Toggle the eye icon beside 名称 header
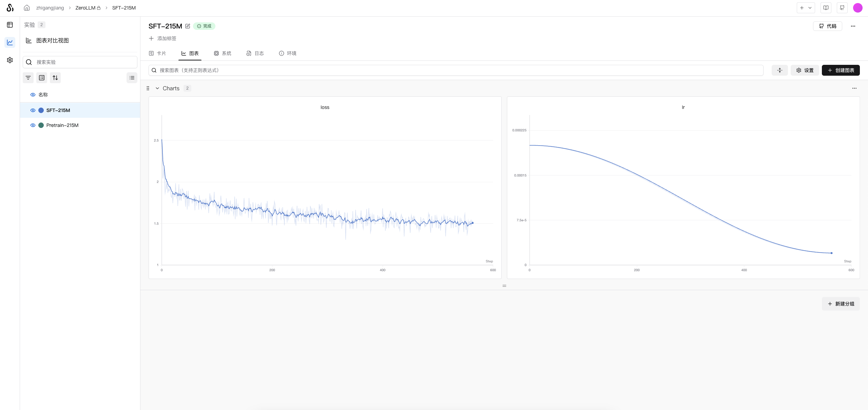Screen dimensions: 868x410 coord(33,95)
